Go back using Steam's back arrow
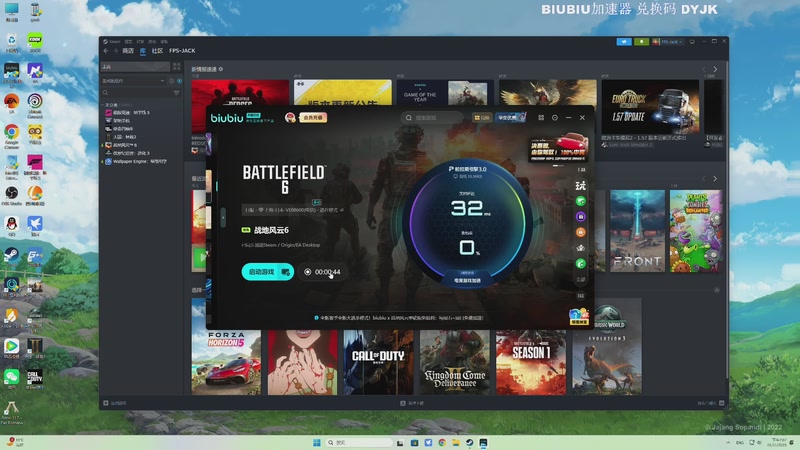Image resolution: width=800 pixels, height=450 pixels. click(x=106, y=51)
